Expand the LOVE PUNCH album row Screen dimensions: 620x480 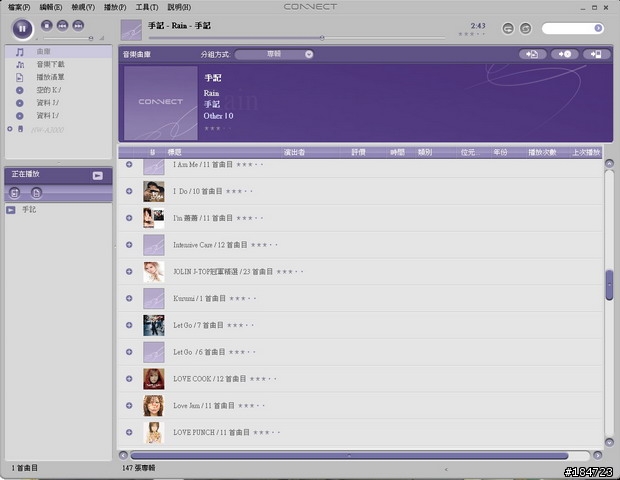pos(129,432)
